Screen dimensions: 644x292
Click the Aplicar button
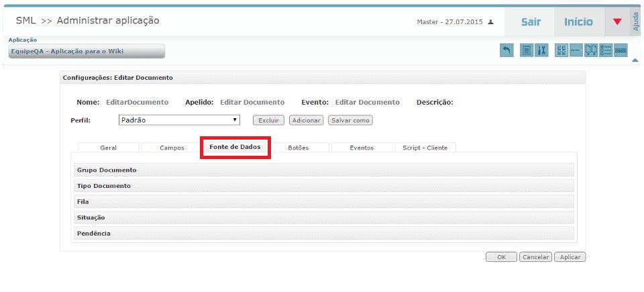coord(570,257)
